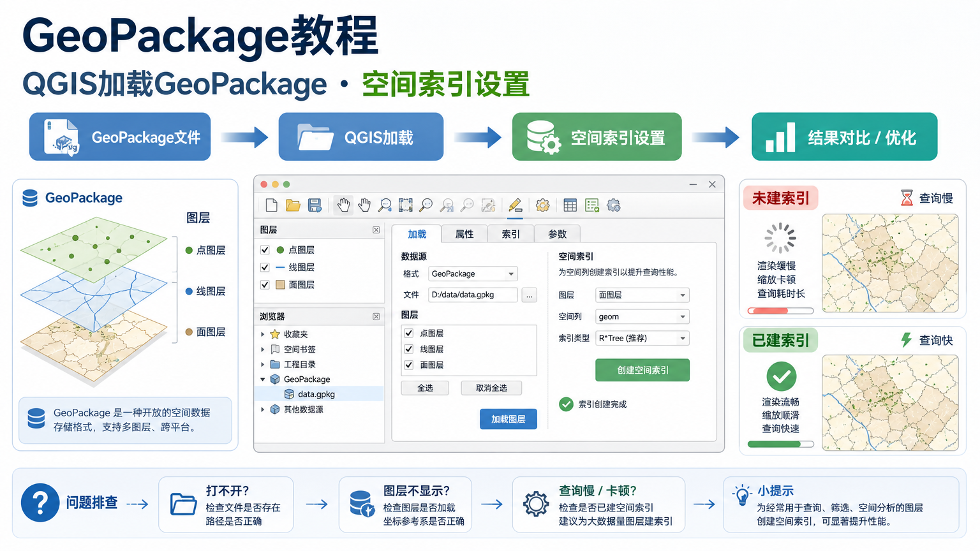Click the database icon beside the GeoPackage panel title
The width and height of the screenshot is (980, 551).
[x=30, y=198]
